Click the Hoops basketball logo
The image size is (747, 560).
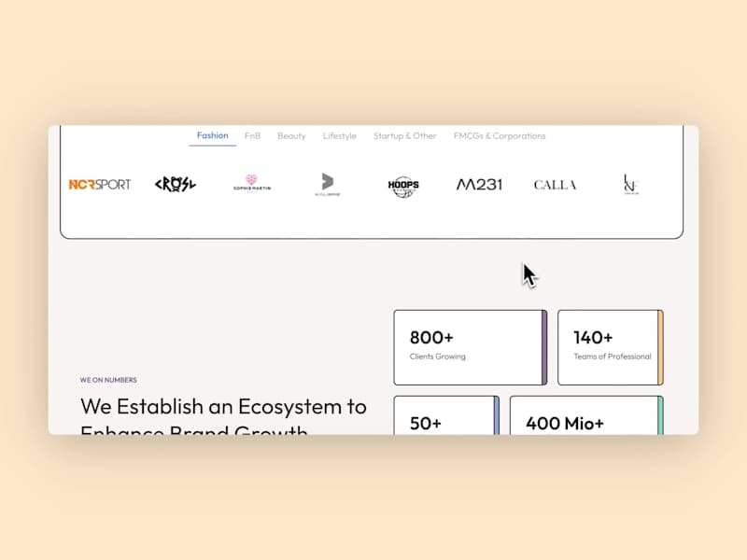tap(403, 186)
